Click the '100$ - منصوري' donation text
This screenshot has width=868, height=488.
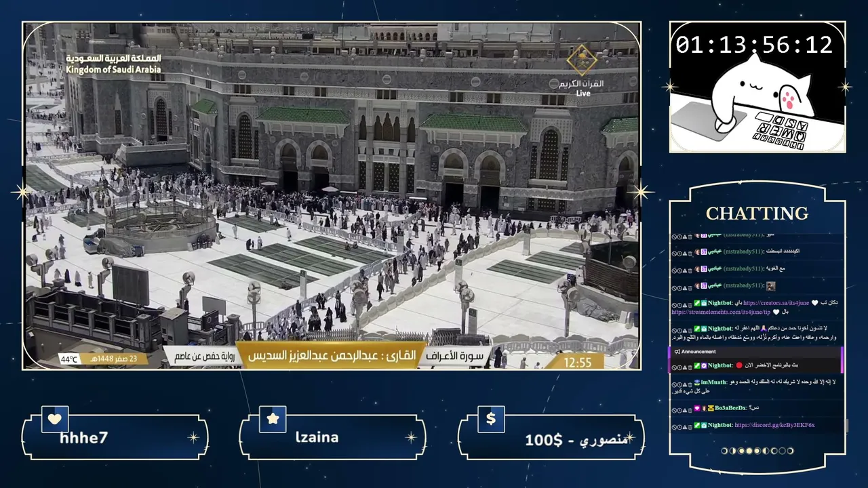[576, 440]
